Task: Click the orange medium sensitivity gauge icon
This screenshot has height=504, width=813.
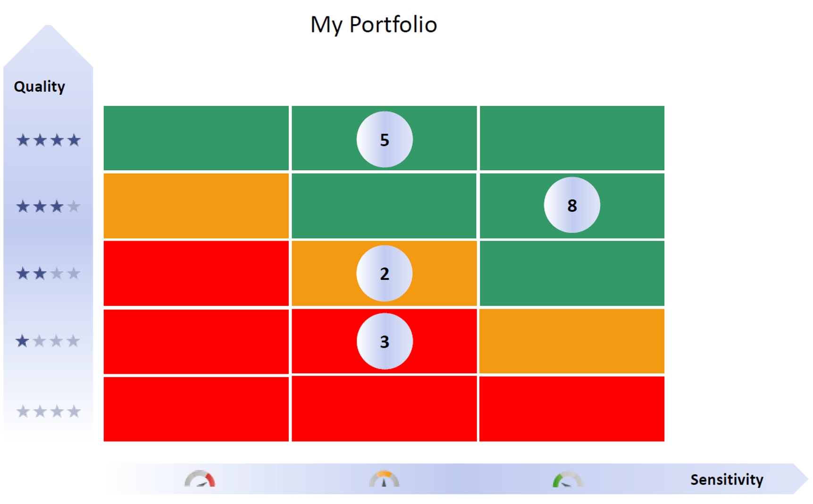Action: (x=384, y=479)
